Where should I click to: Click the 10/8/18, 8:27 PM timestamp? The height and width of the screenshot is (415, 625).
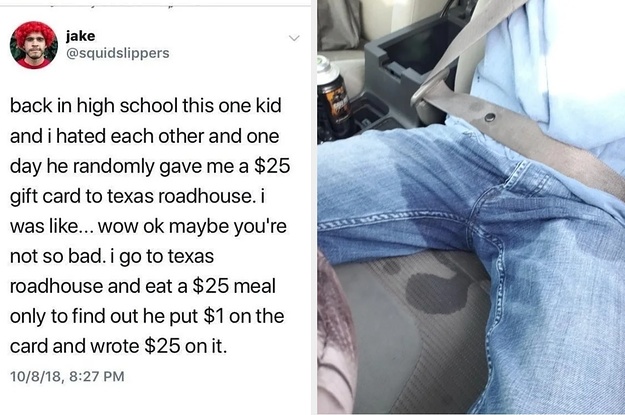pyautogui.click(x=67, y=376)
